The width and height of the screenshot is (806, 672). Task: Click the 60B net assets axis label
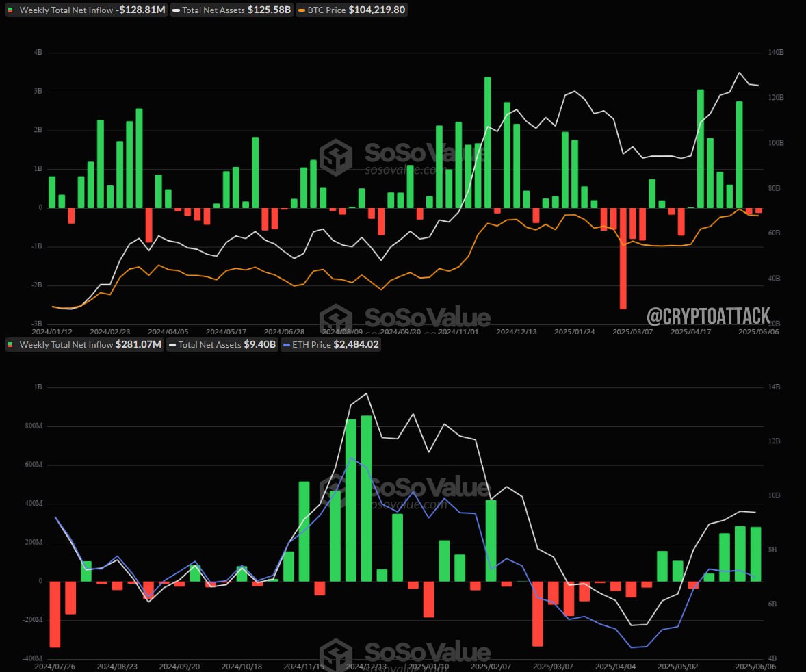(774, 233)
